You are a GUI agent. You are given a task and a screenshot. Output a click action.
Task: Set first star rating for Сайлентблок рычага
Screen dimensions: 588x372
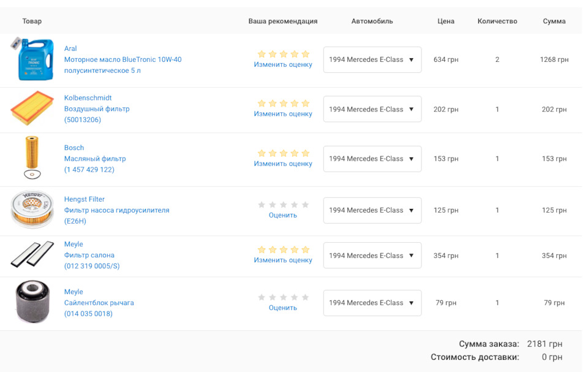pyautogui.click(x=262, y=297)
